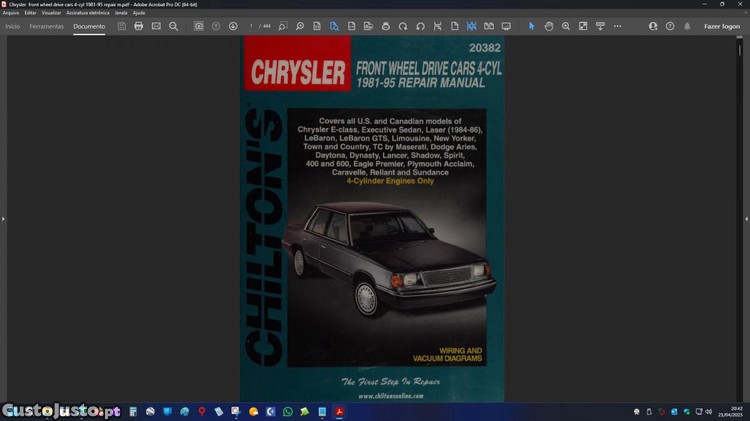Expand the left navigation pane arrow

[3, 218]
